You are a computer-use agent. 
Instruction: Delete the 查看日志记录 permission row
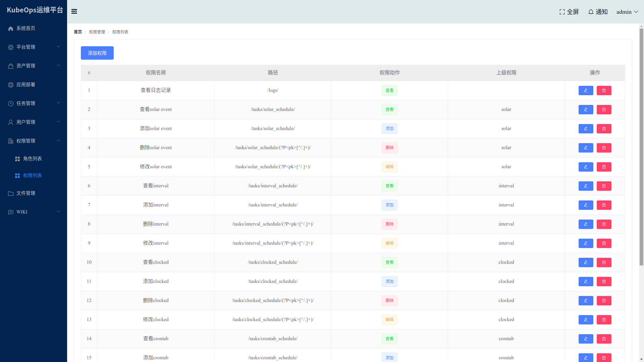coord(604,90)
